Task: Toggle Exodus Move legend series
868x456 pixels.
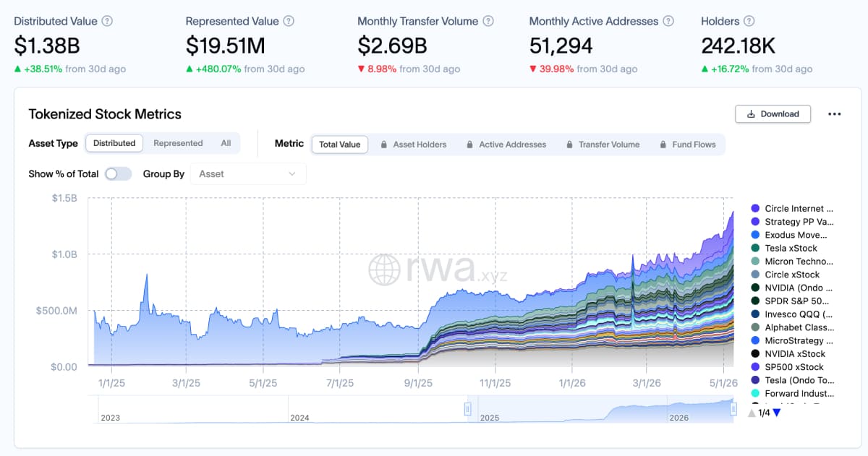Action: click(x=790, y=235)
